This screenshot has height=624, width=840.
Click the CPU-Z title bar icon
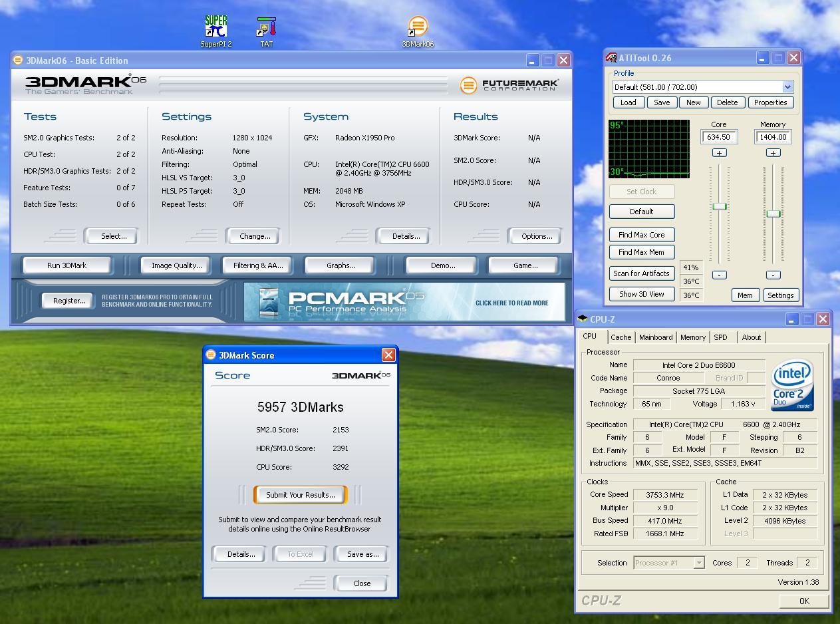[583, 319]
